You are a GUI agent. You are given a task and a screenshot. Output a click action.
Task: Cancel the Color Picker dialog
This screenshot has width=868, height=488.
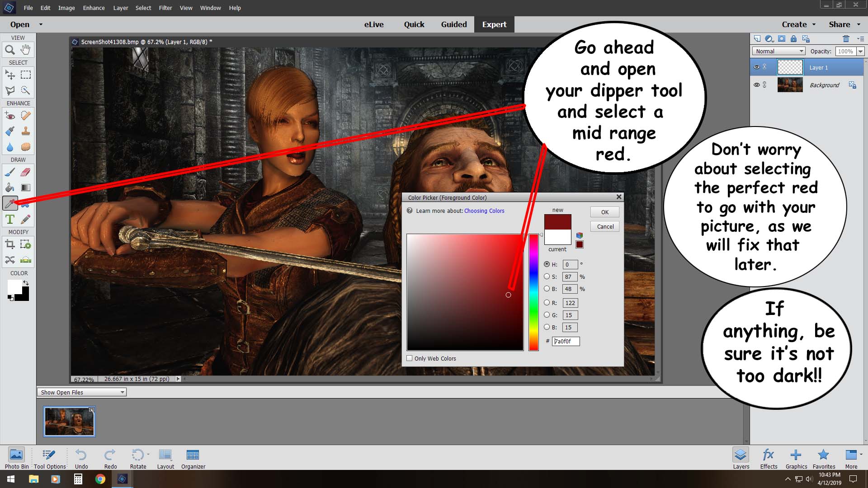[605, 226]
